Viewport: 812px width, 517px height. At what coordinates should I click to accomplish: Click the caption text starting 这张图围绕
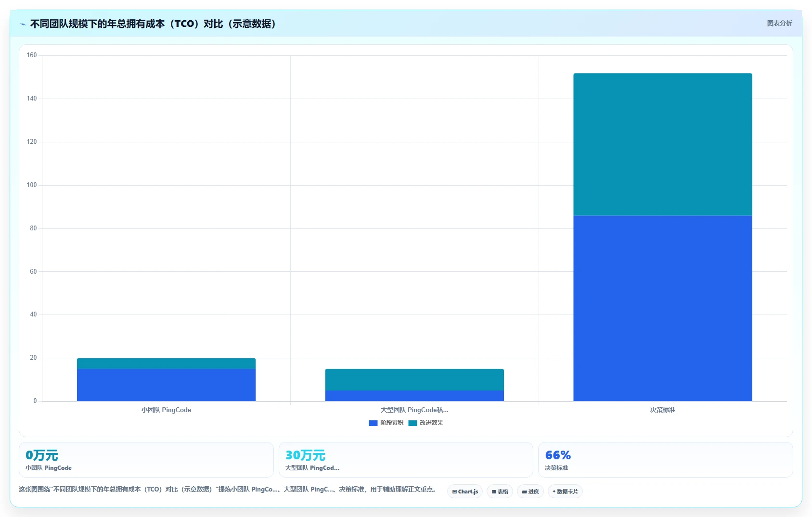229,489
